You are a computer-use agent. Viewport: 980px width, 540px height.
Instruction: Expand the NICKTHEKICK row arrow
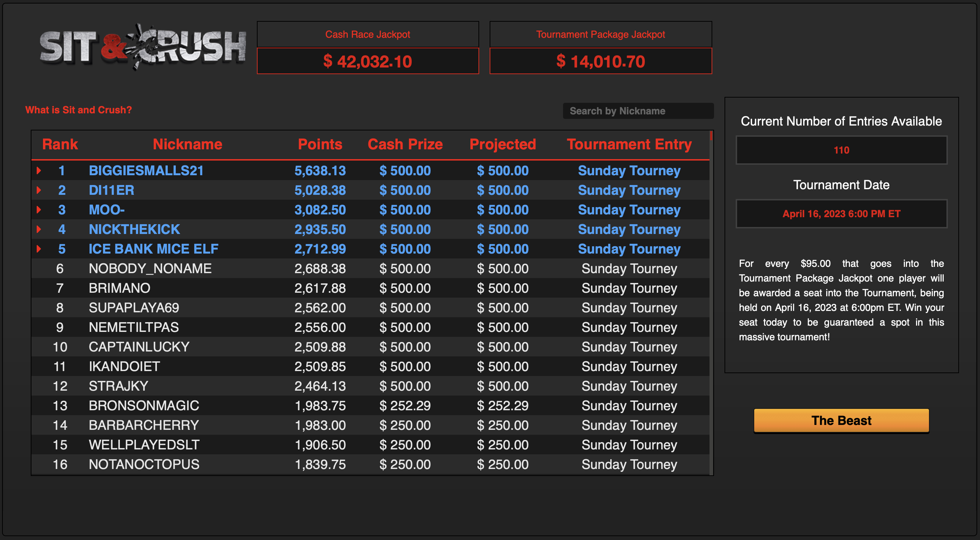pyautogui.click(x=39, y=229)
